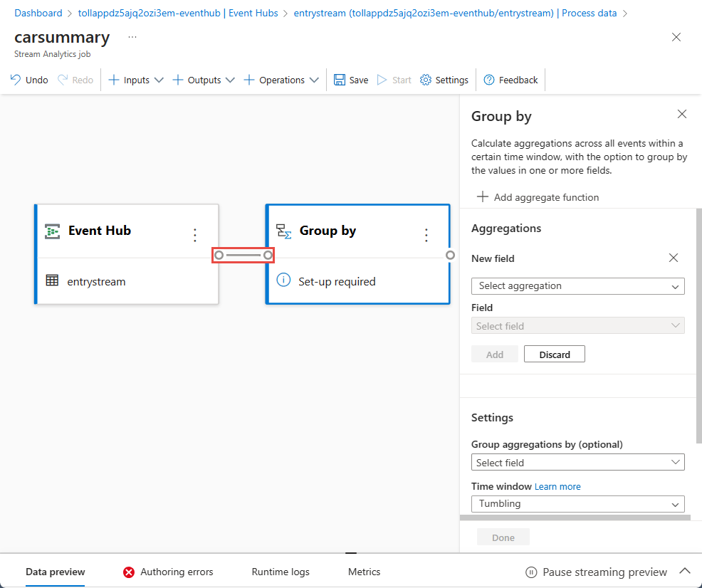
Task: Open the Tumbling time window dropdown
Action: click(x=577, y=504)
